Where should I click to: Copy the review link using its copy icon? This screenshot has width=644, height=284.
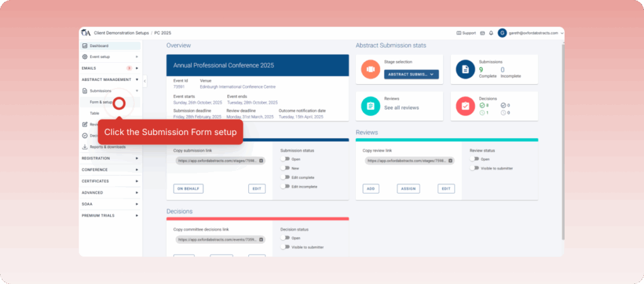click(450, 161)
